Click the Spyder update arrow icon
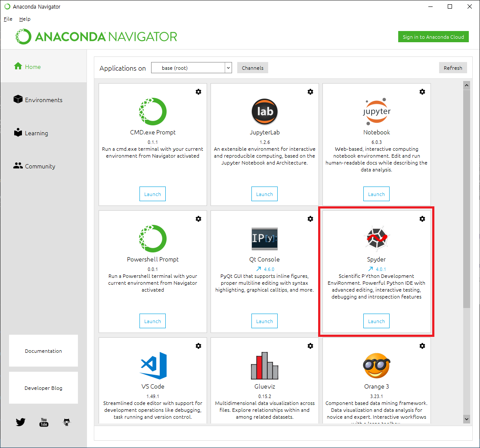Image resolution: width=480 pixels, height=448 pixels. coord(370,269)
